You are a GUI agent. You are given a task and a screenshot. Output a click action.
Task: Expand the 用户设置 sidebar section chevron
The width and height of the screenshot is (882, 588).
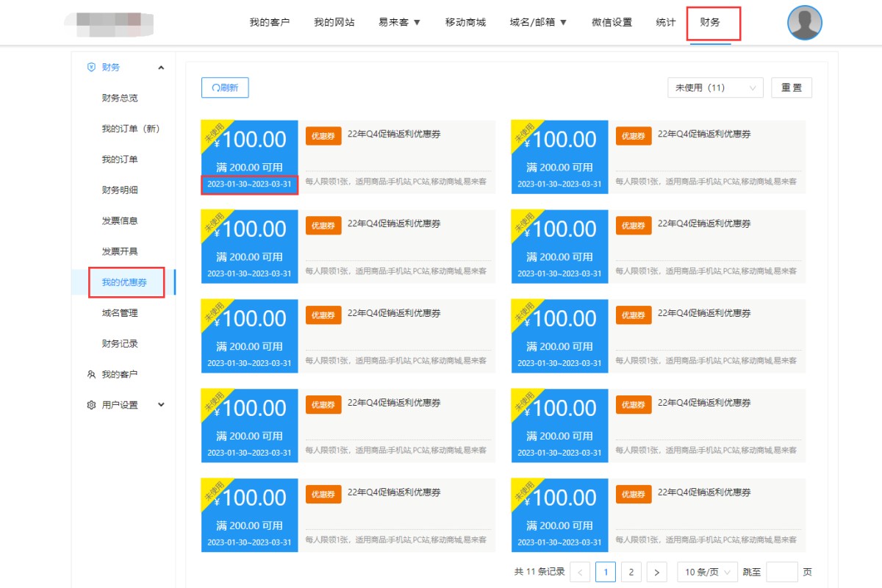(x=161, y=405)
